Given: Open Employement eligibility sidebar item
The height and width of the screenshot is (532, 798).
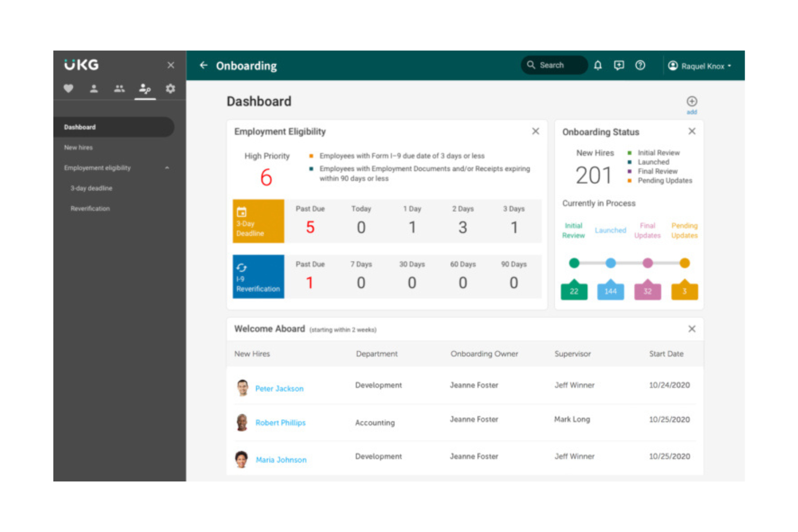Looking at the screenshot, I should (97, 168).
